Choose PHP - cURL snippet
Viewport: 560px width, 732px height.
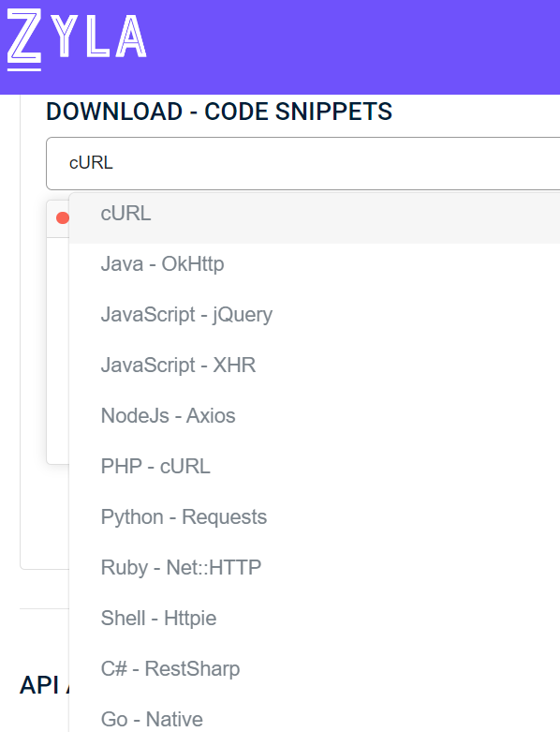click(315, 467)
